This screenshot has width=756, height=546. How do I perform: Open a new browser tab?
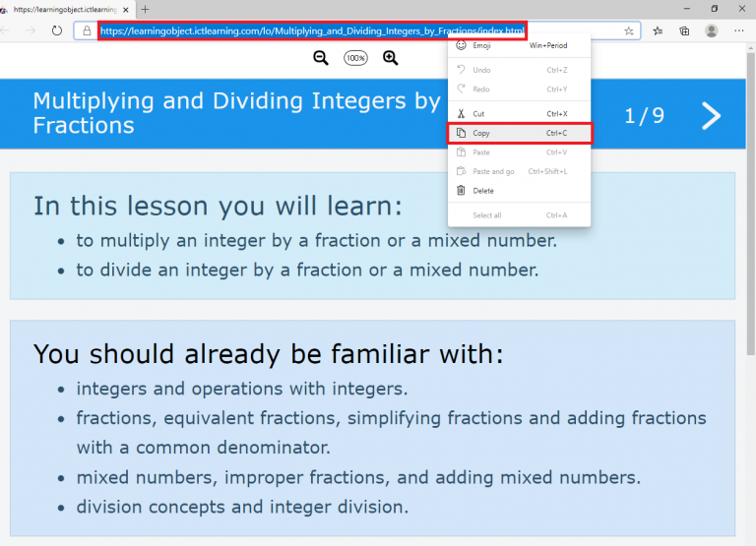click(x=146, y=9)
